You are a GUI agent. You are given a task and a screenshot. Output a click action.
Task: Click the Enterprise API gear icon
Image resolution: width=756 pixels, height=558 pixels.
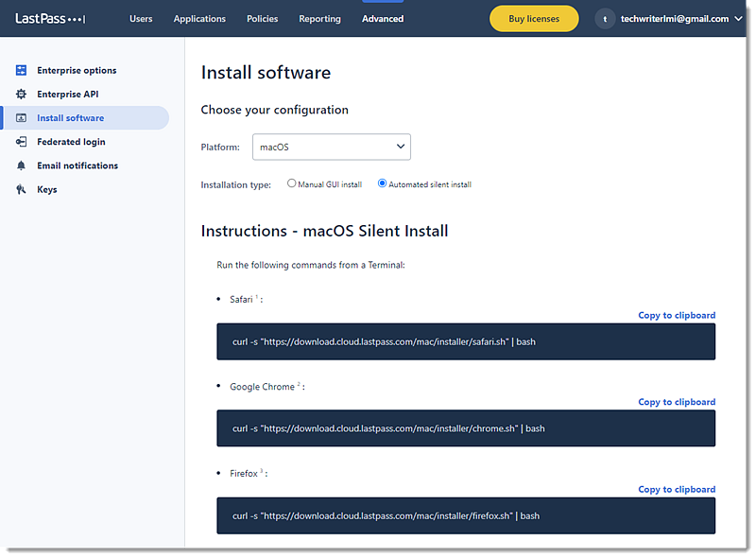21,95
